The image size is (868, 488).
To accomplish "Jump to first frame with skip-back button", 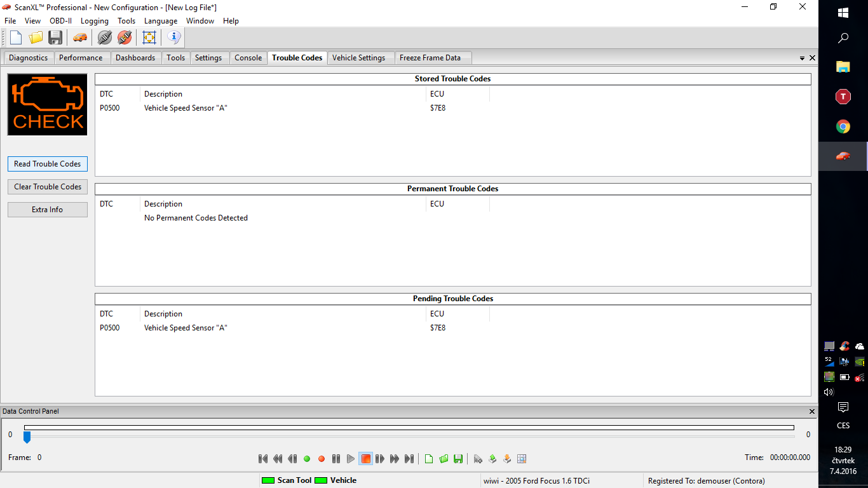I will coord(263,459).
